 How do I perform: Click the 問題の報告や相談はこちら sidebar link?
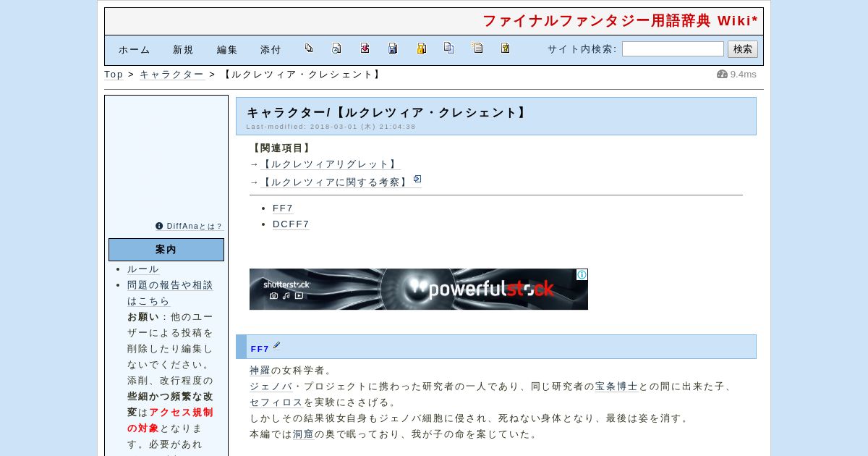click(170, 293)
